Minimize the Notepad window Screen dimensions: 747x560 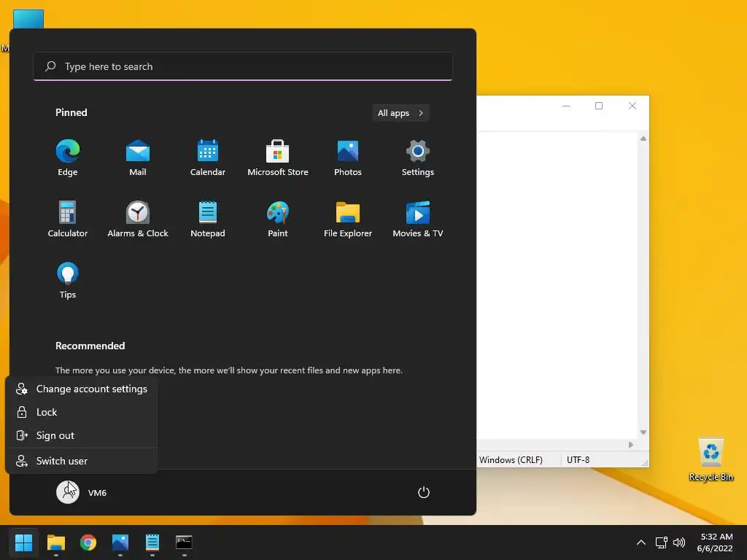point(566,106)
